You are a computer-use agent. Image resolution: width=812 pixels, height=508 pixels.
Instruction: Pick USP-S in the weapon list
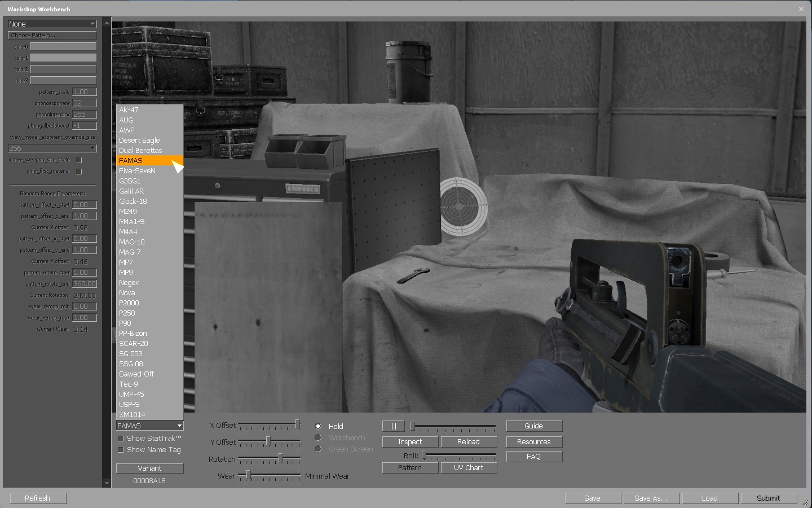pyautogui.click(x=150, y=405)
